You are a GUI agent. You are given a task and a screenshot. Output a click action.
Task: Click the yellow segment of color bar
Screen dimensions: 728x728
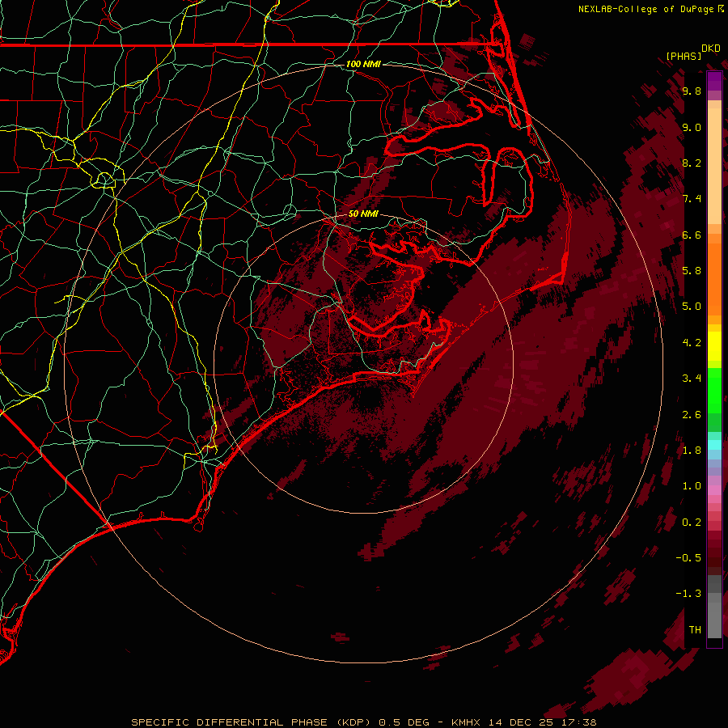tap(714, 346)
